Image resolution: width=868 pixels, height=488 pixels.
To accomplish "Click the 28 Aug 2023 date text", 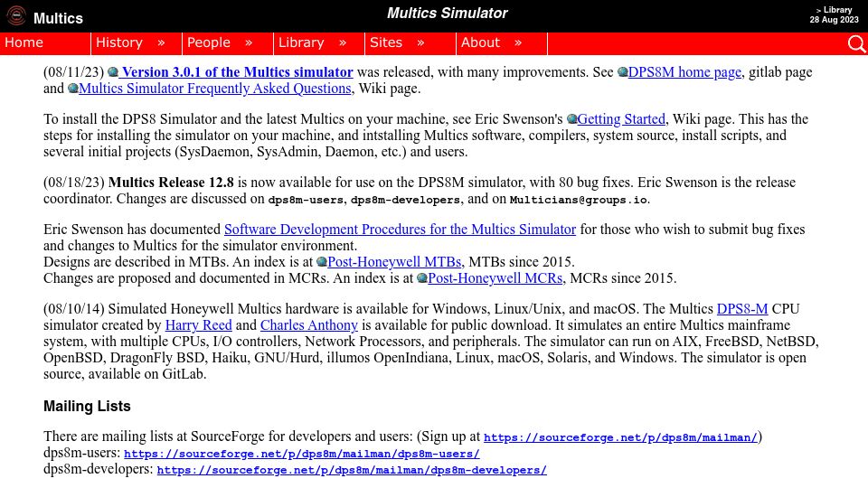I will [x=834, y=20].
